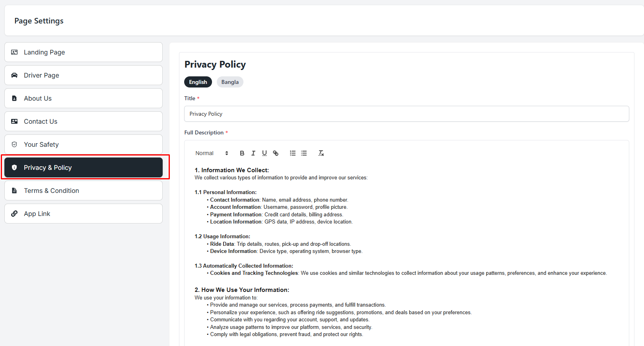
Task: Open Terms & Condition settings
Action: (84, 190)
